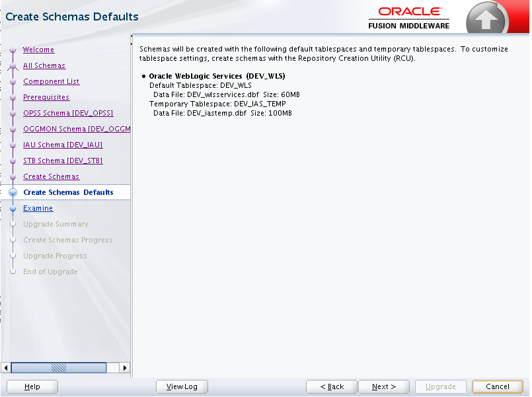Open Component List step
This screenshot has height=397, width=532.
[x=52, y=81]
